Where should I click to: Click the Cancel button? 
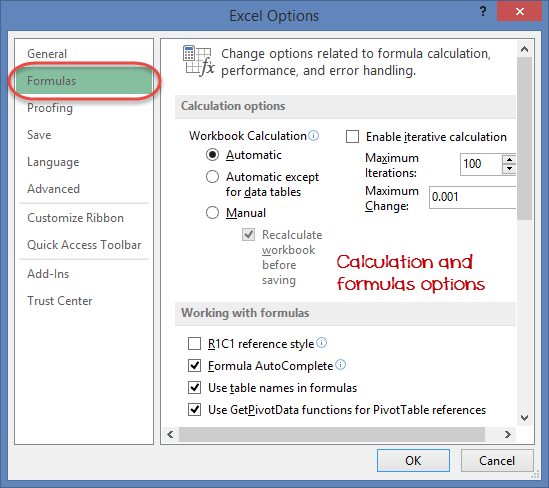[497, 460]
